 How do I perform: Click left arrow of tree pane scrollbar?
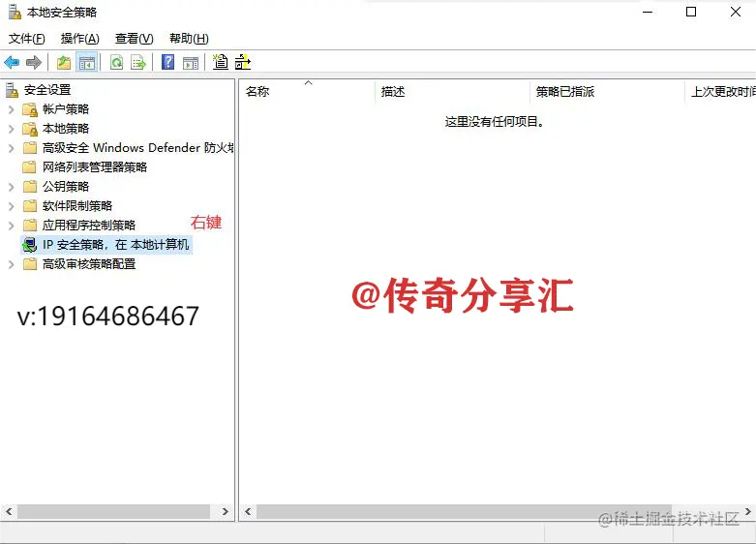[x=9, y=511]
